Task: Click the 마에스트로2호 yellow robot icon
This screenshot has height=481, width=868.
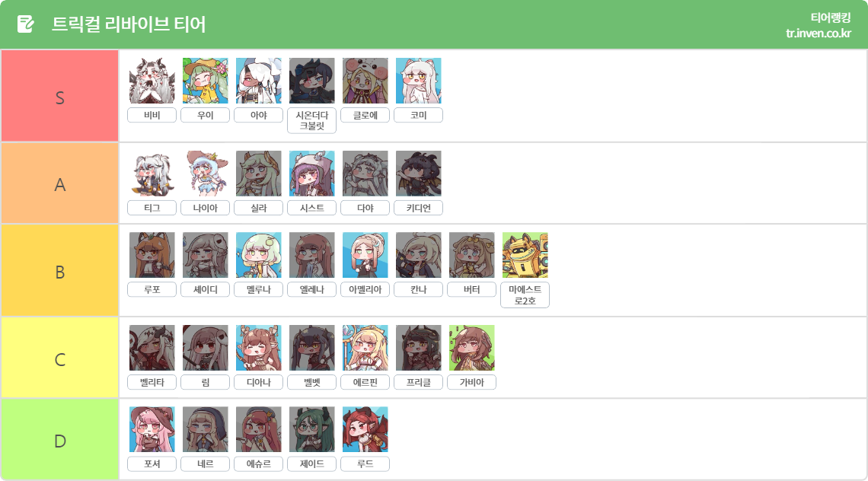Action: (525, 255)
